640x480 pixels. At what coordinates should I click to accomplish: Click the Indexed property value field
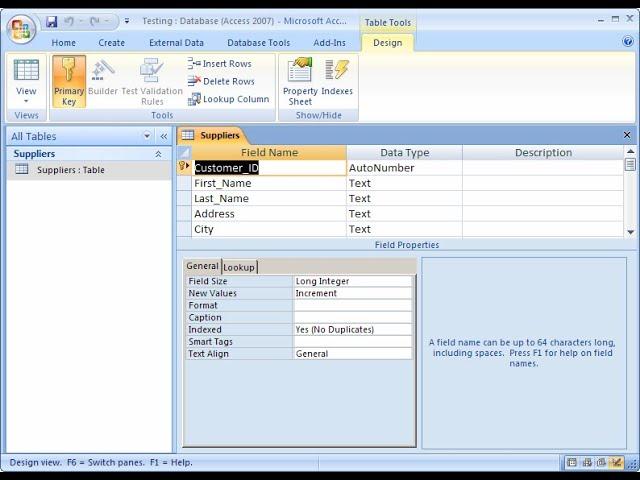click(352, 329)
